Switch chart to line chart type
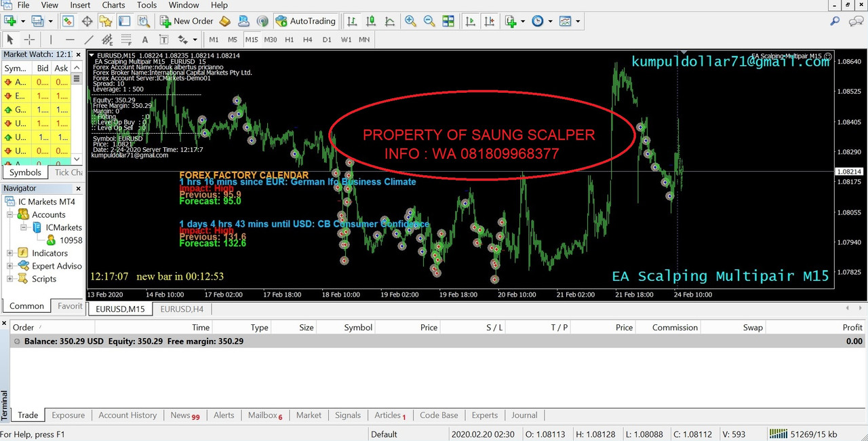The width and height of the screenshot is (868, 441). [x=390, y=21]
